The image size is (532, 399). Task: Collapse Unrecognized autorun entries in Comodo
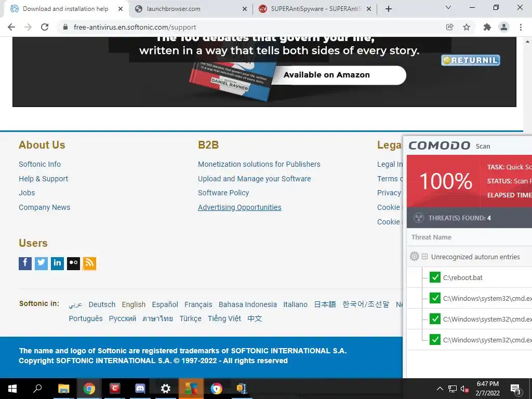tap(424, 257)
